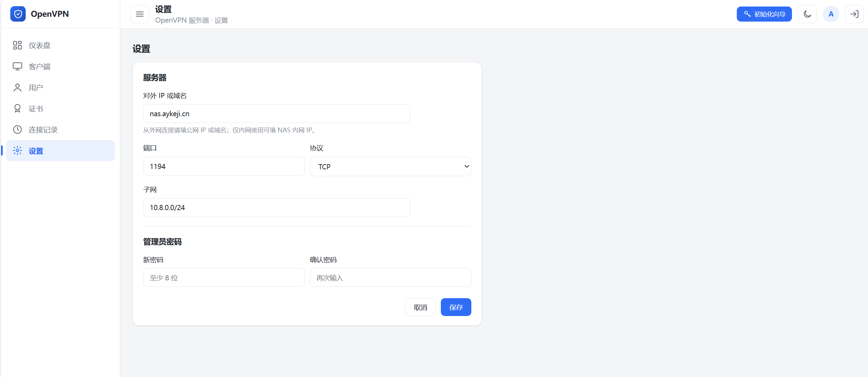Focus the 对外 IP 或域名 input field
Viewport: 868px width, 377px height.
point(277,114)
